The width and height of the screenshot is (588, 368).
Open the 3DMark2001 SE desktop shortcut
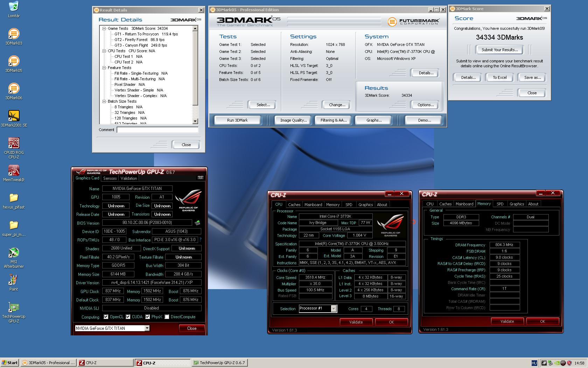(x=14, y=118)
